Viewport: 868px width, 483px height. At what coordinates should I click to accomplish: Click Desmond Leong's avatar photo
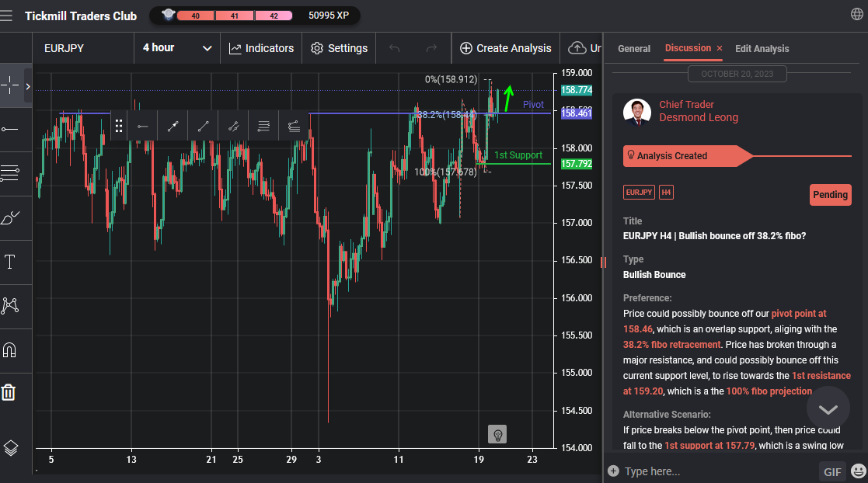637,113
